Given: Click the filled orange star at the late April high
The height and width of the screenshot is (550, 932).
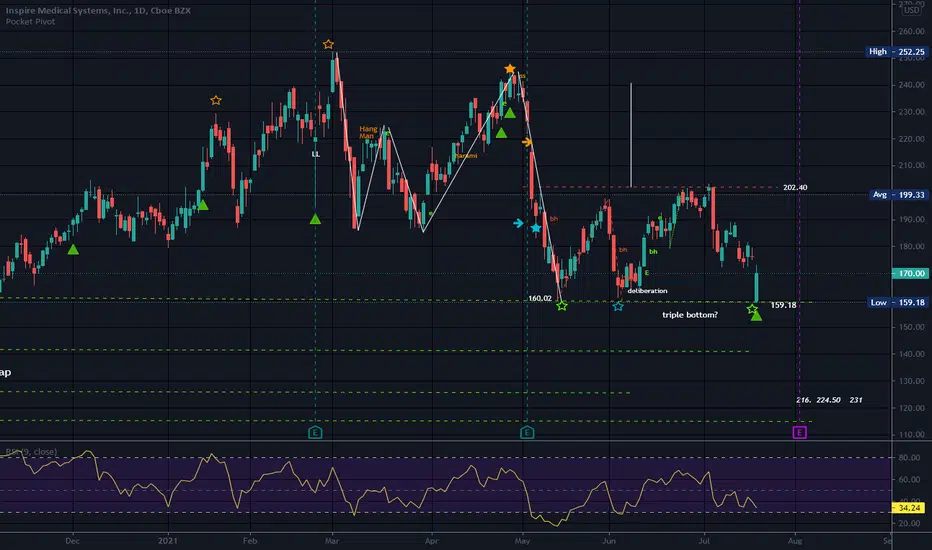Looking at the screenshot, I should point(509,69).
